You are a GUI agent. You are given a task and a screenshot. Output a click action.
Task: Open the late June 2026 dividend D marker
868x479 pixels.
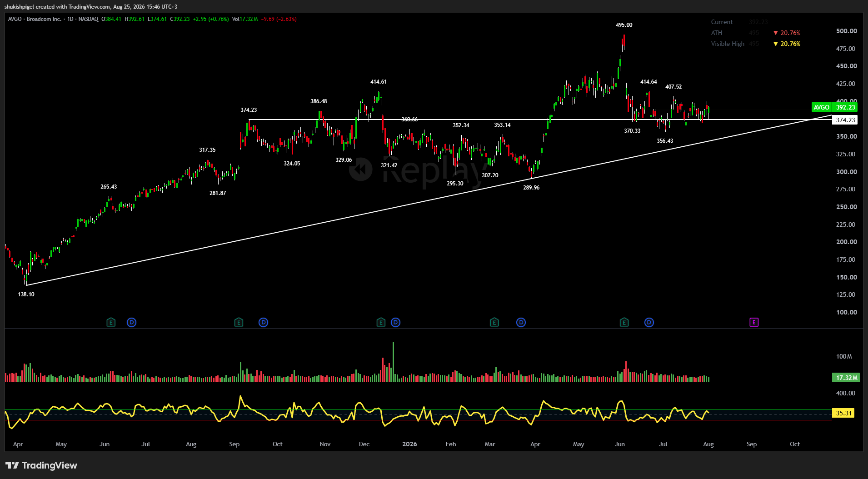[x=649, y=322]
